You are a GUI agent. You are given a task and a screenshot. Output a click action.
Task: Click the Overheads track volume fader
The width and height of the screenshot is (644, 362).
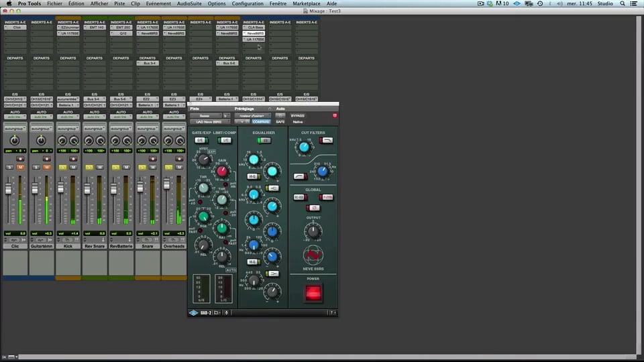pos(167,184)
